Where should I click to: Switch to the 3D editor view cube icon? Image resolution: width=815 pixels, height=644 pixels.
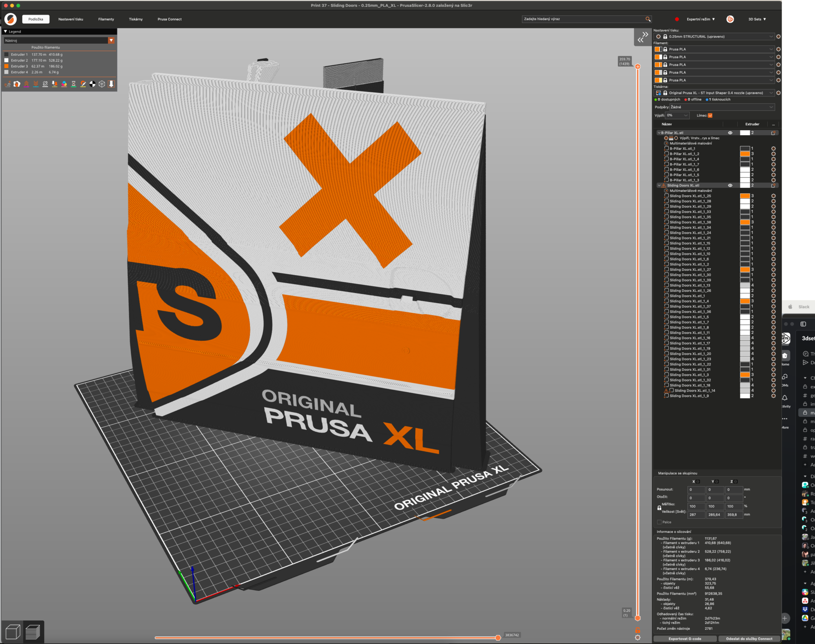click(x=12, y=632)
